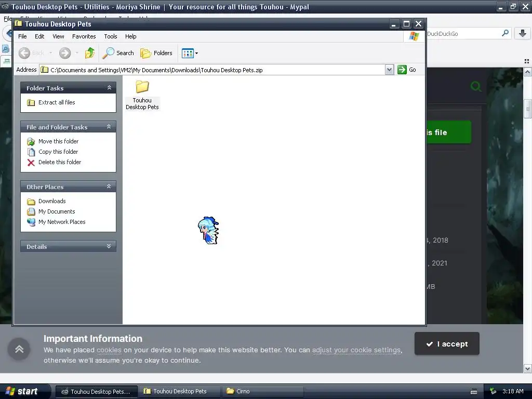
Task: Open the Edit menu
Action: [39, 36]
